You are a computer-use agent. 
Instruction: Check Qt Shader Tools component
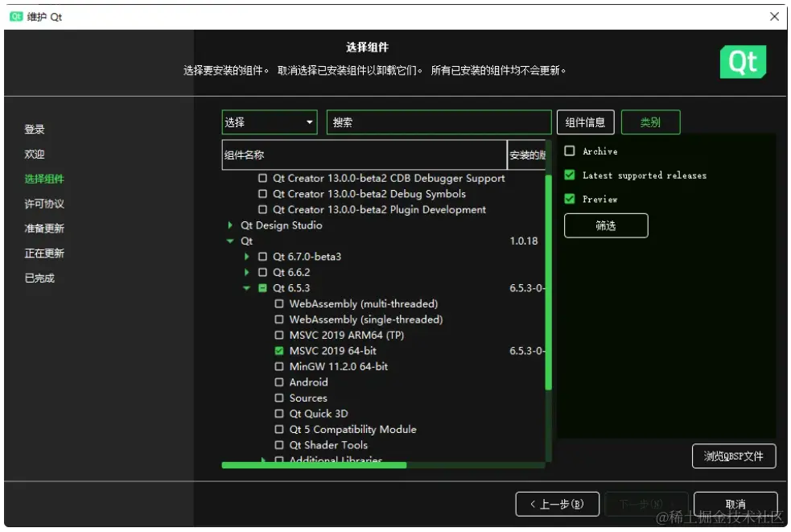[279, 445]
